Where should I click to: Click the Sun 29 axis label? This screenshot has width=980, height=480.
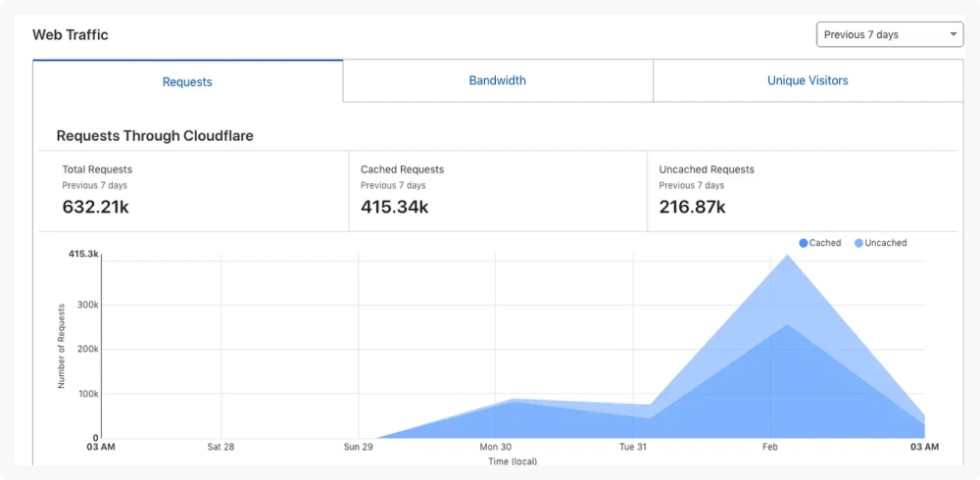(x=359, y=447)
